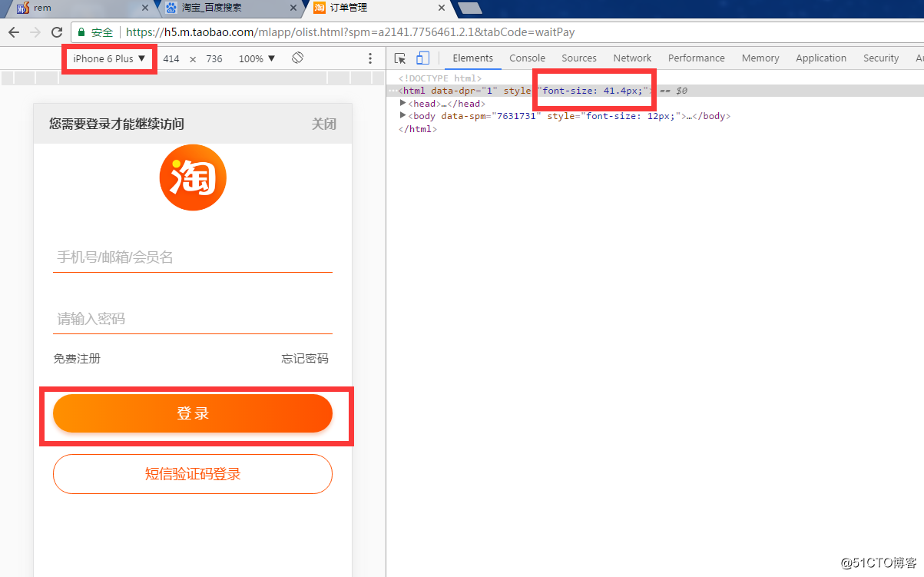Select the closing /html tag line
This screenshot has width=924, height=577.
[417, 129]
